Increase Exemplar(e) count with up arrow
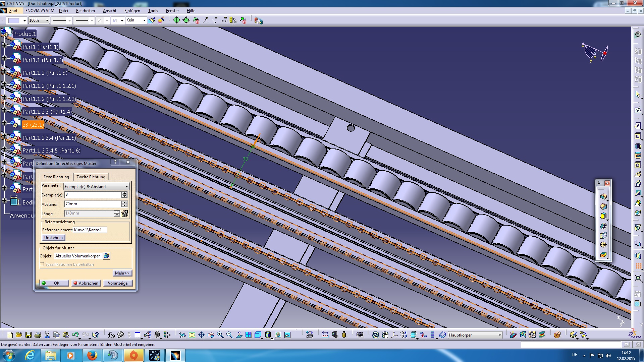644x362 pixels. (x=124, y=193)
